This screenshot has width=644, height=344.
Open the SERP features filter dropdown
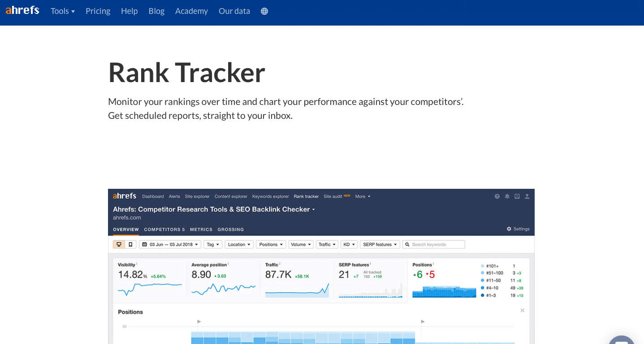(380, 244)
